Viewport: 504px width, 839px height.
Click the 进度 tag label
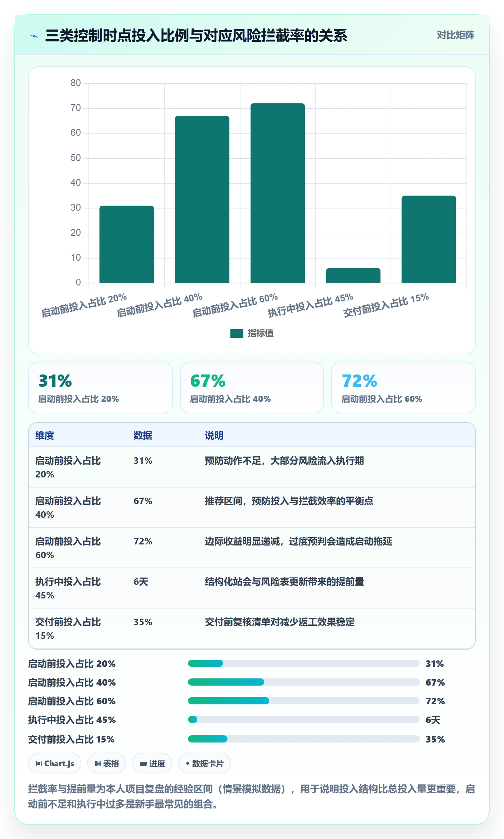tap(157, 763)
